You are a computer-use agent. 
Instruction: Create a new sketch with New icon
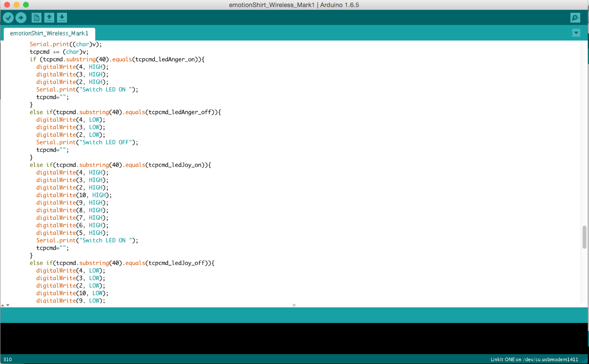coord(36,18)
